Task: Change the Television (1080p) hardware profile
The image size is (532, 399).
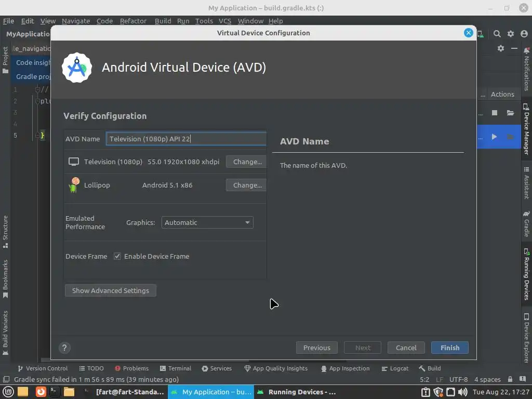Action: tap(246, 162)
